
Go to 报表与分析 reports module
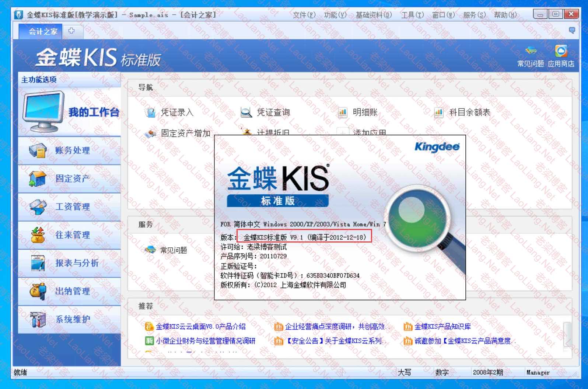(77, 263)
